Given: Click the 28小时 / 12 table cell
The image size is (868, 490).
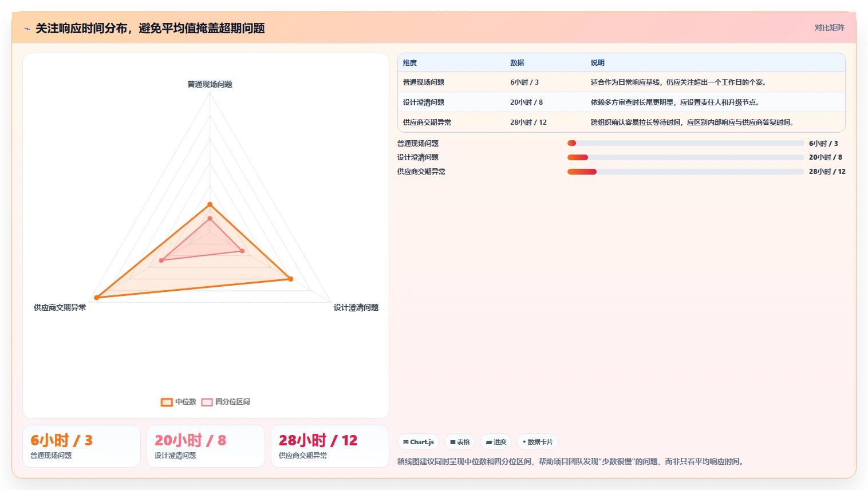Looking at the screenshot, I should 528,122.
